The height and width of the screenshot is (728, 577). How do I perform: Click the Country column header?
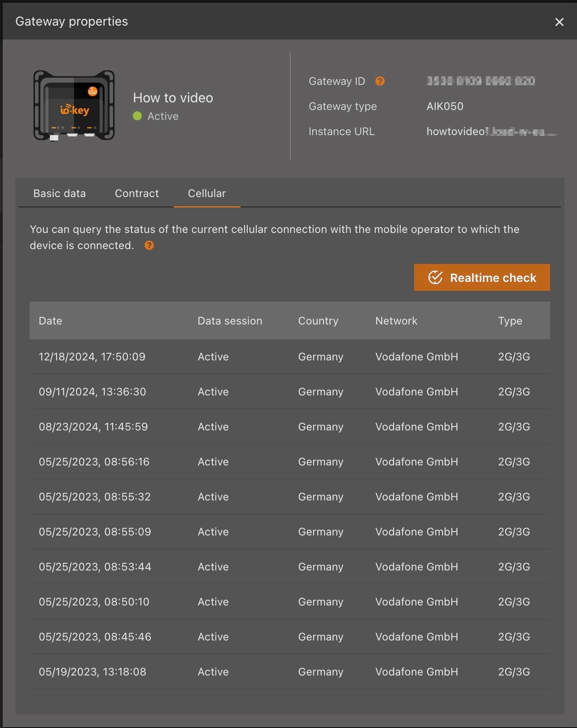318,321
